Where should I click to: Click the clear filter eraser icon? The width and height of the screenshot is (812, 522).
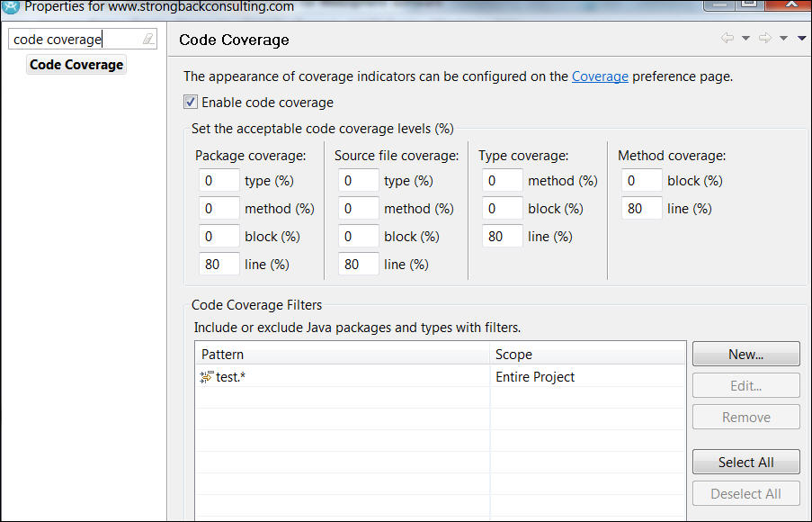point(148,40)
